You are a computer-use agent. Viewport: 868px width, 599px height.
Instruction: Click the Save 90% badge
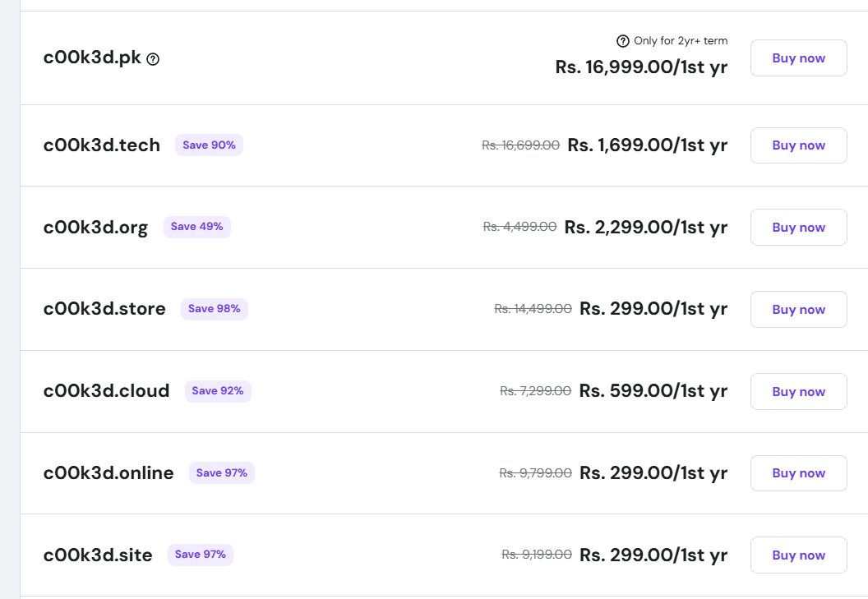tap(209, 145)
